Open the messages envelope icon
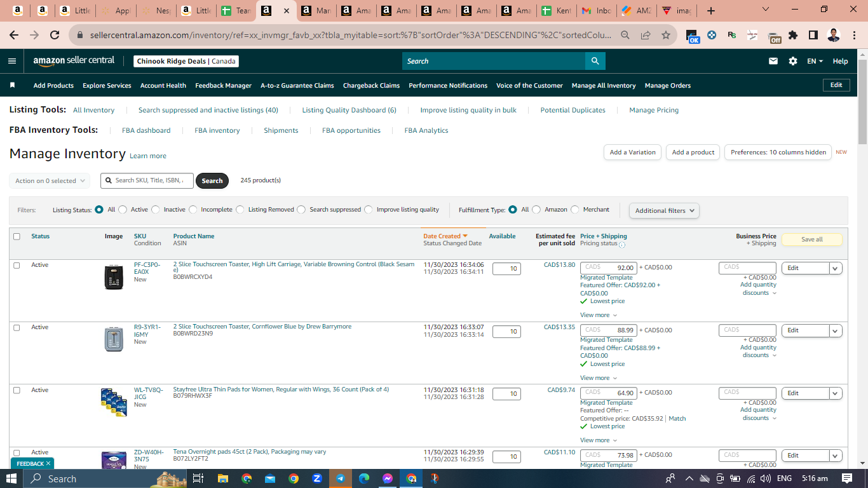Viewport: 868px width, 488px height. click(x=773, y=61)
